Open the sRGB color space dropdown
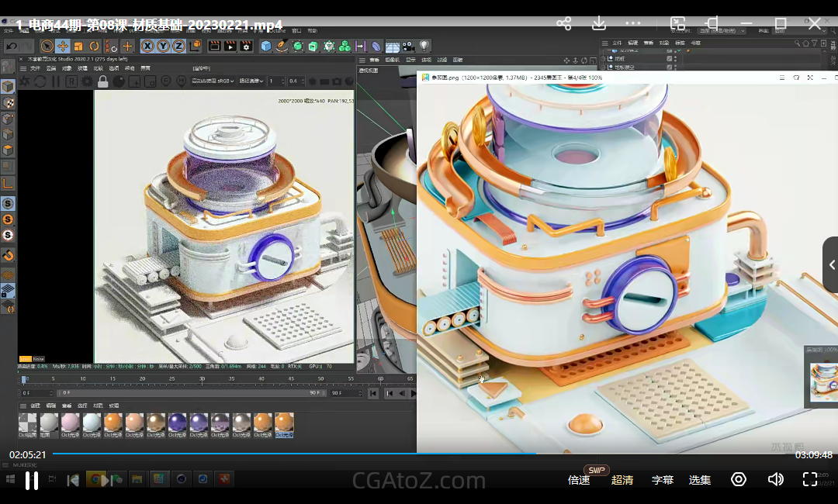Image resolution: width=838 pixels, height=504 pixels. (212, 81)
